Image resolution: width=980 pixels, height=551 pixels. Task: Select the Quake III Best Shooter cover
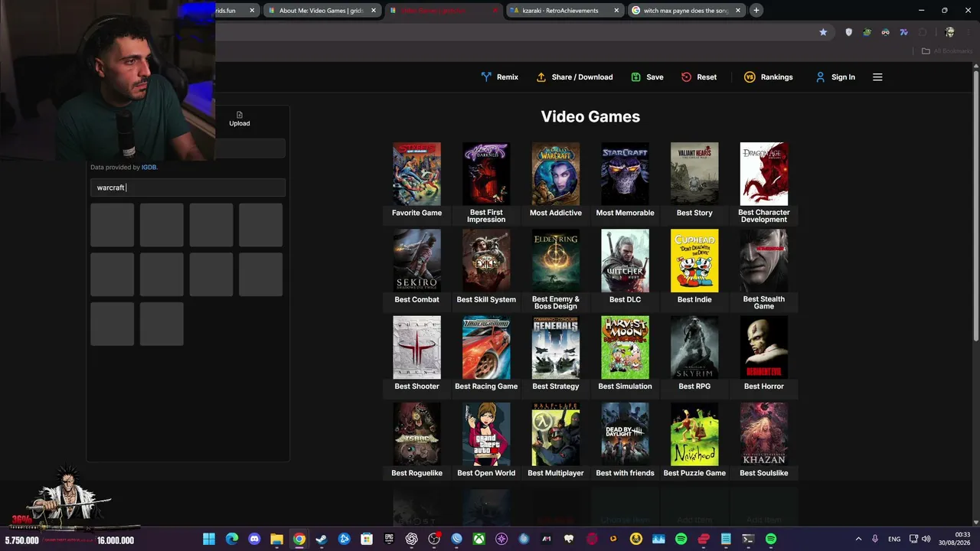coord(416,347)
